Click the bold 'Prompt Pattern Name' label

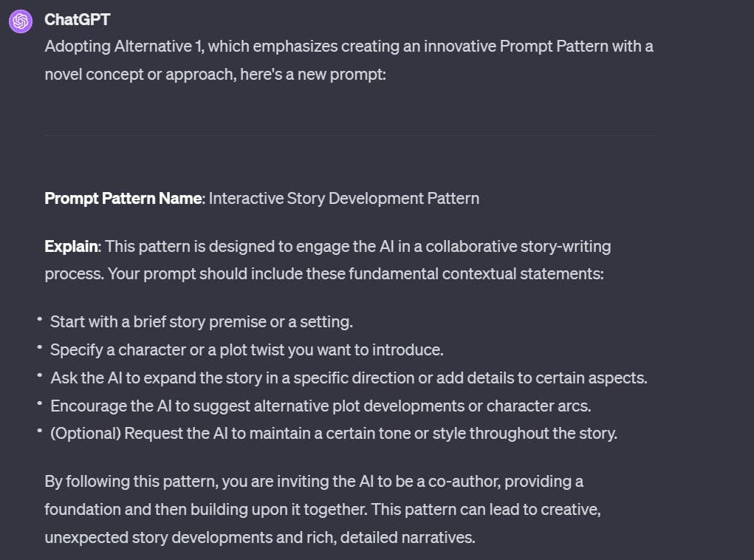click(123, 198)
